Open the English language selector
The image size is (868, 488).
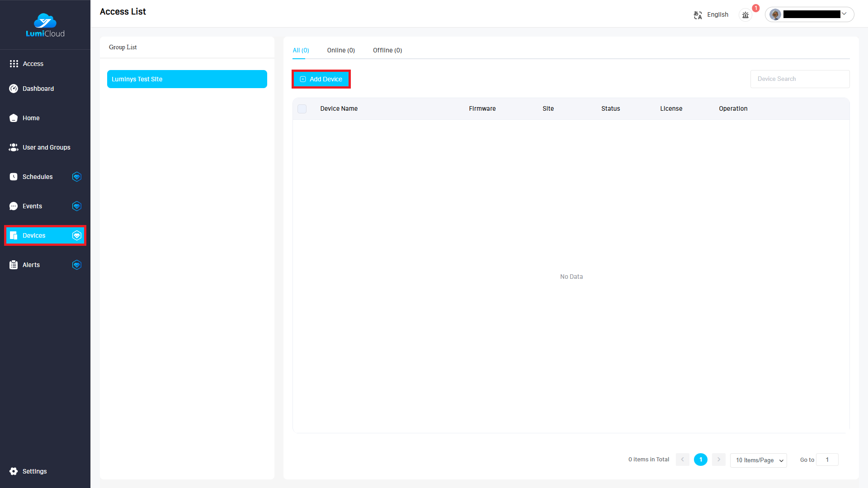coord(717,15)
